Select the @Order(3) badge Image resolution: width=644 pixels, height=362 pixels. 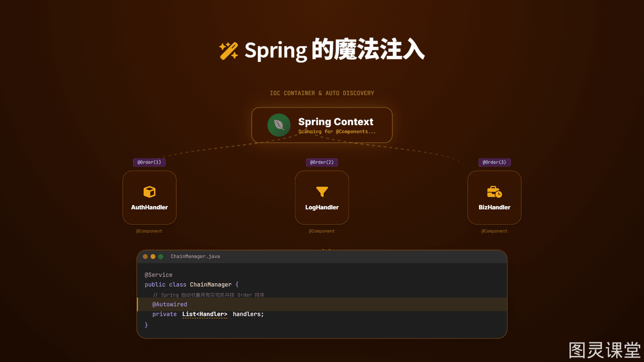494,162
